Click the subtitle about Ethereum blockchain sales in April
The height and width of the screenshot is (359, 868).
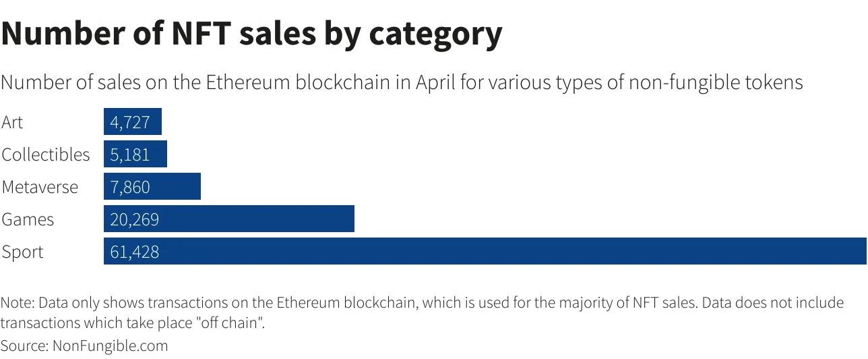pyautogui.click(x=402, y=82)
